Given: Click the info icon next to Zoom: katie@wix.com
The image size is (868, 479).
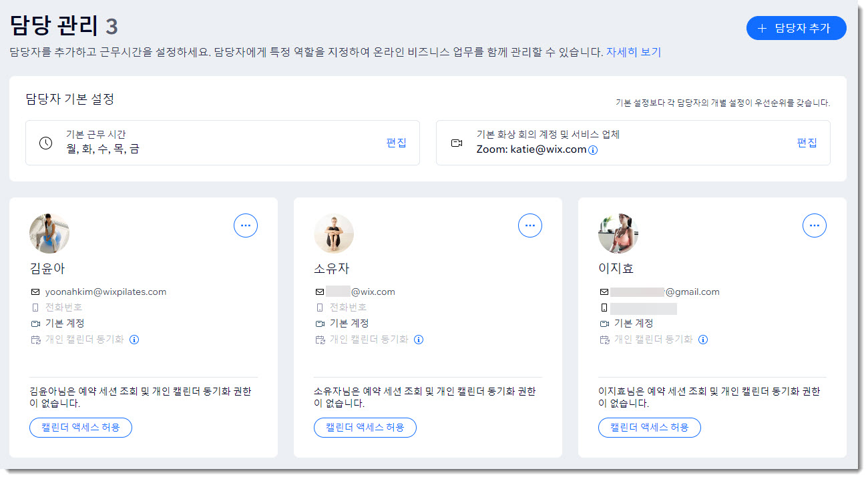Looking at the screenshot, I should (x=593, y=150).
